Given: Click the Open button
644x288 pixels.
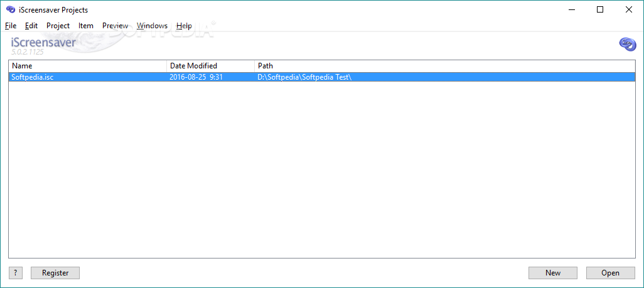Looking at the screenshot, I should coord(610,273).
